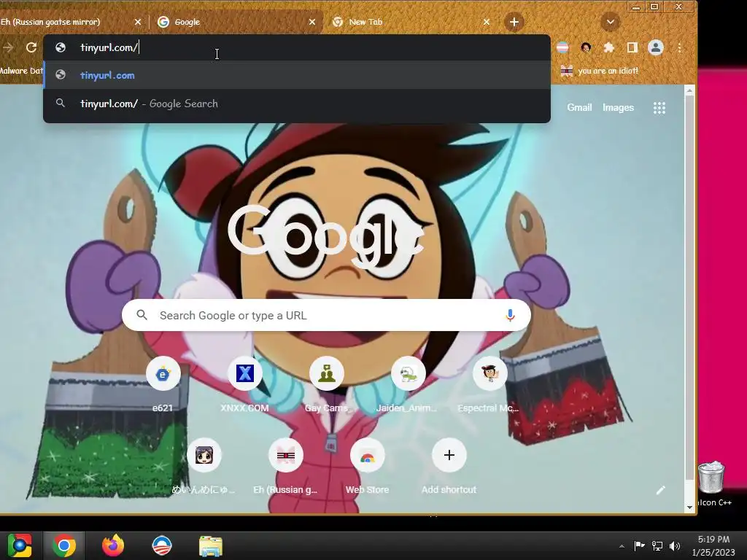
Task: Open the Images link
Action: pos(618,108)
